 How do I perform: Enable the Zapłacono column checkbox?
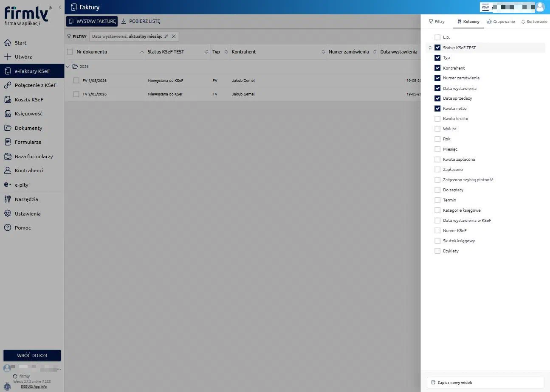click(x=437, y=170)
